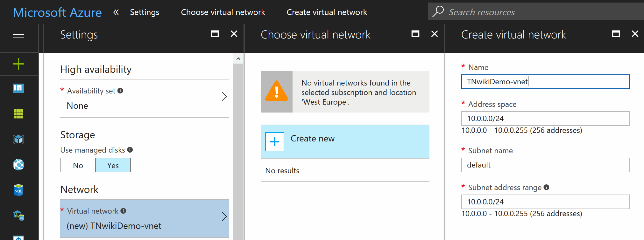The image size is (644, 240).
Task: Click the green plus New resource icon
Action: pos(18,64)
